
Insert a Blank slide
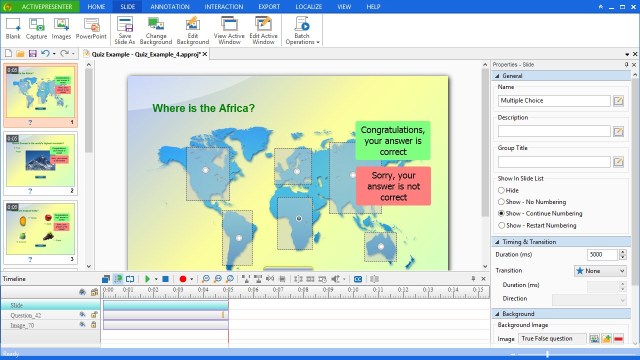click(x=13, y=29)
